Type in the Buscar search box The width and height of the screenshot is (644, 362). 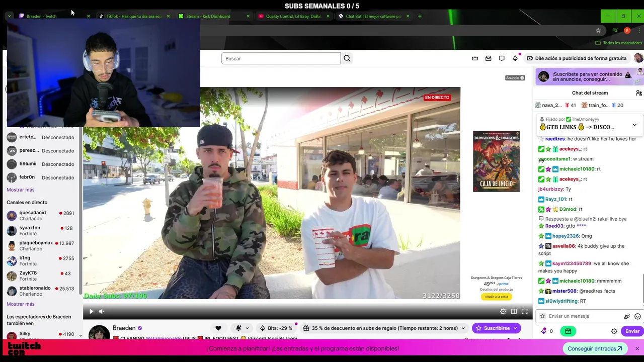[281, 58]
